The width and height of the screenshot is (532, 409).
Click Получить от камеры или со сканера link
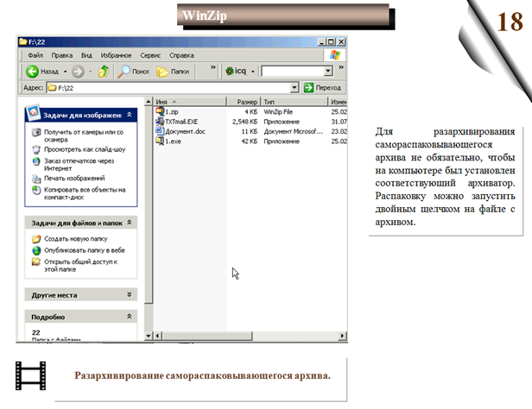pyautogui.click(x=84, y=135)
